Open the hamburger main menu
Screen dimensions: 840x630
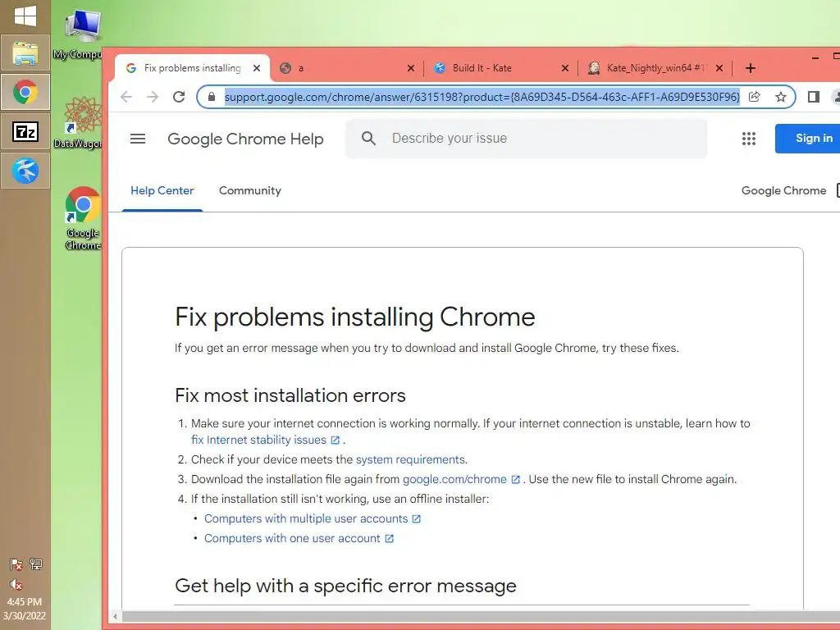click(x=138, y=139)
